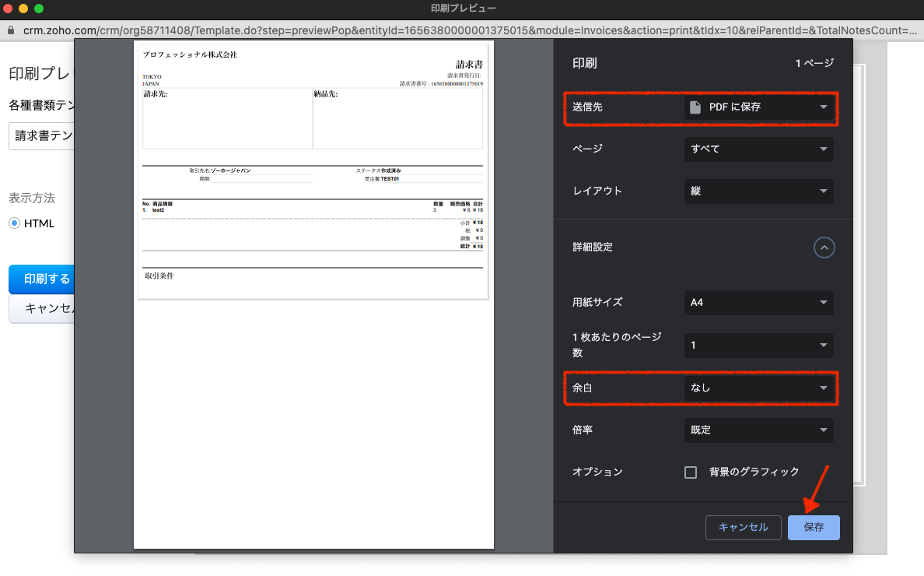Click the green macOS fullscreen button
This screenshot has height=576, width=924.
tap(39, 9)
